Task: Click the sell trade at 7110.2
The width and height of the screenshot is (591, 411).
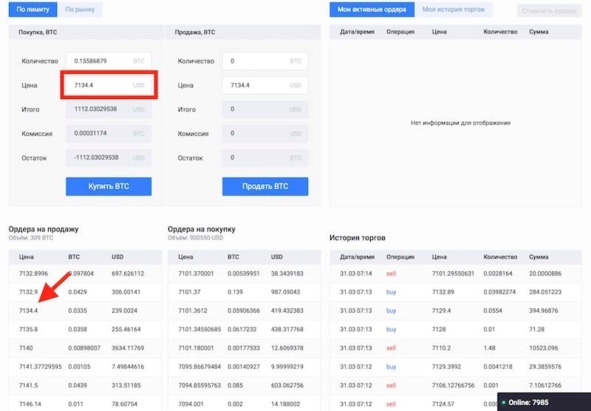Action: [x=456, y=348]
